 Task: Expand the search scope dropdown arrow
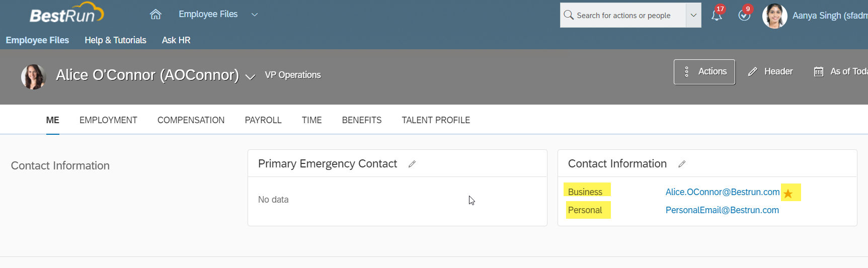[x=693, y=15]
